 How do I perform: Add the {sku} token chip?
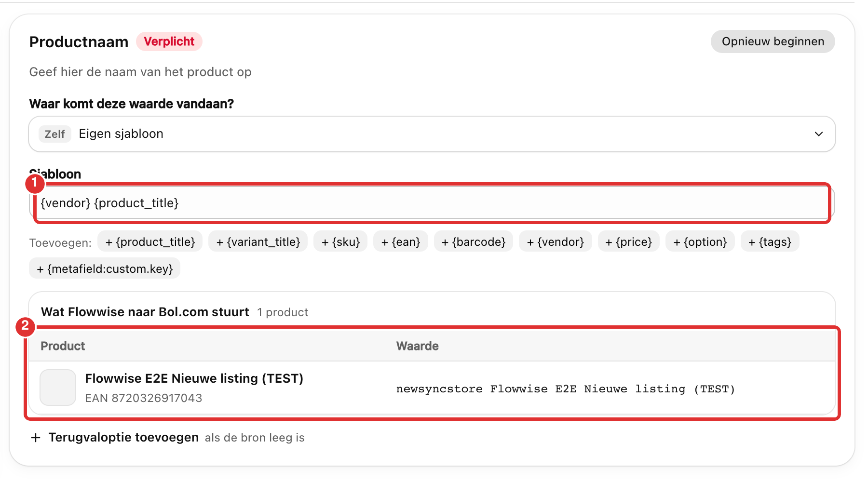(x=340, y=241)
